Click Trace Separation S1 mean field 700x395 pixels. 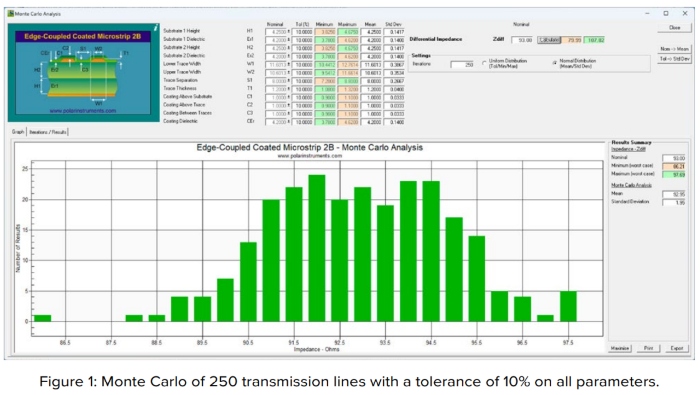point(371,81)
